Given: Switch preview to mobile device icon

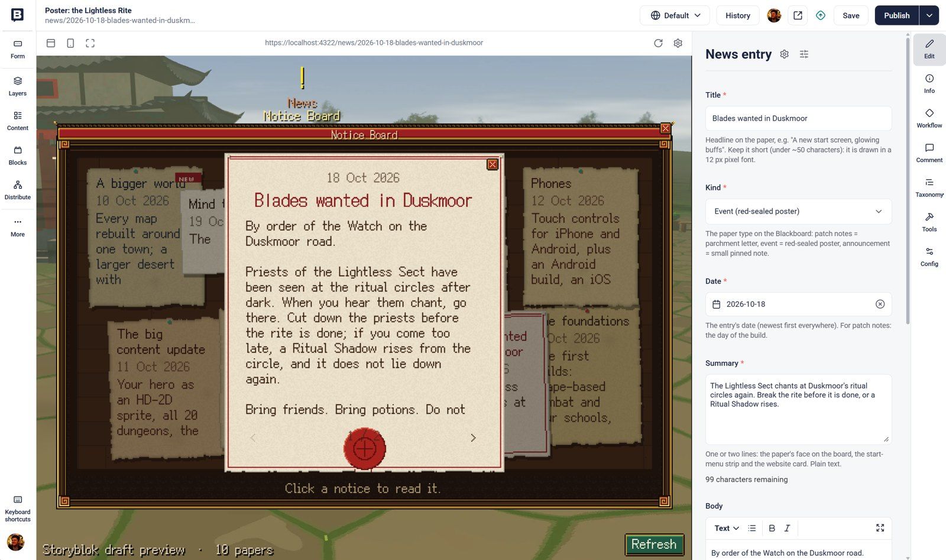Looking at the screenshot, I should click(x=70, y=43).
